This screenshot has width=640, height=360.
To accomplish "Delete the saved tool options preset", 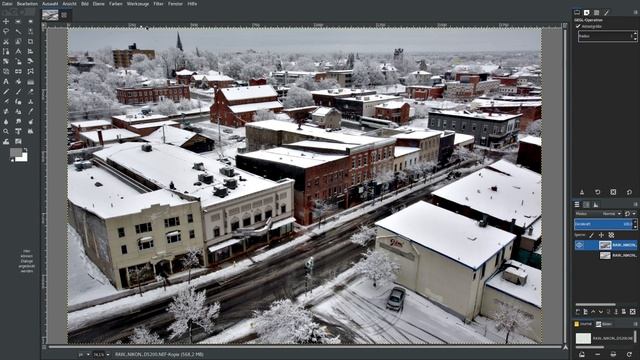I will 613,192.
